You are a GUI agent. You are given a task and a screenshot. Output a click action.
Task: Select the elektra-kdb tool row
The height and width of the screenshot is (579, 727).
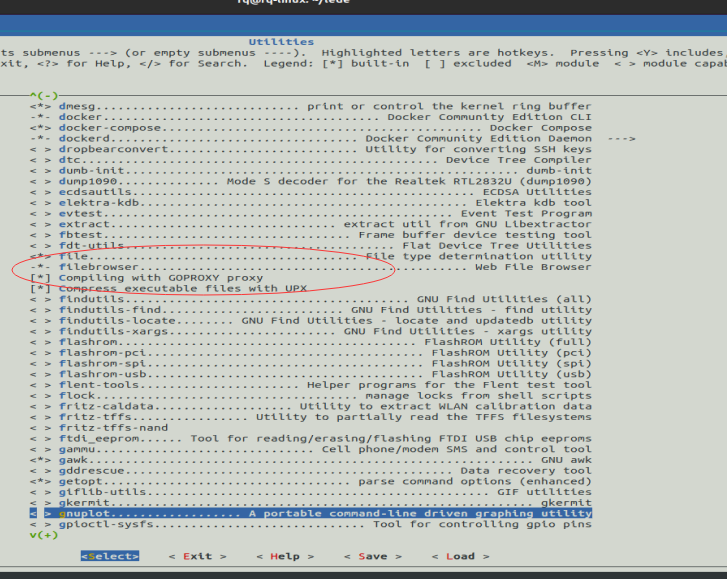click(x=311, y=203)
